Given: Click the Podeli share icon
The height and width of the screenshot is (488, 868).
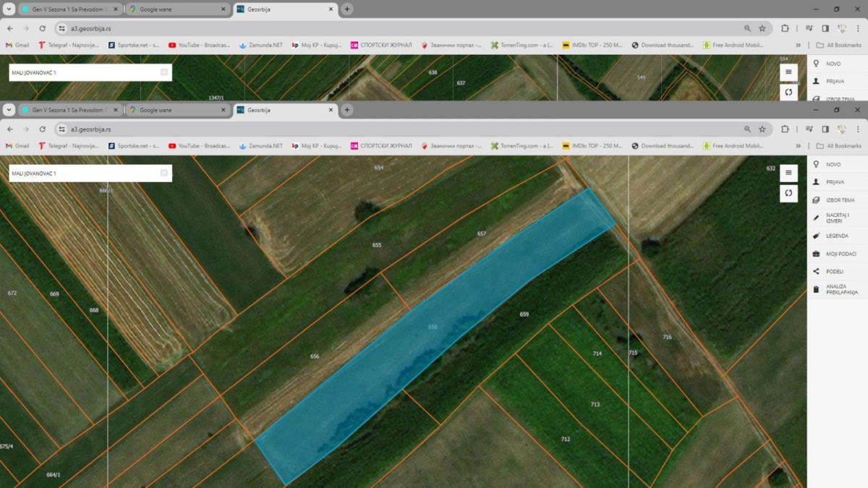Looking at the screenshot, I should pos(817,272).
